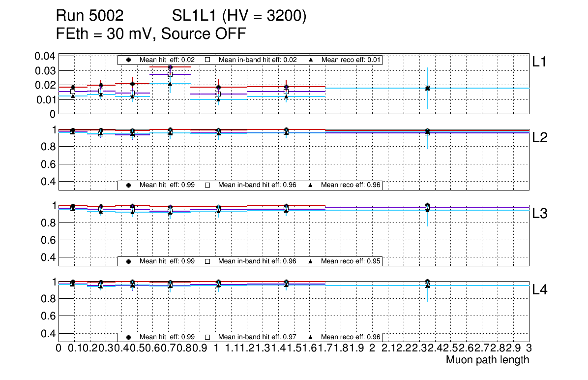Select the 'SL1L1 (HV = 3200)' title text

click(x=239, y=17)
